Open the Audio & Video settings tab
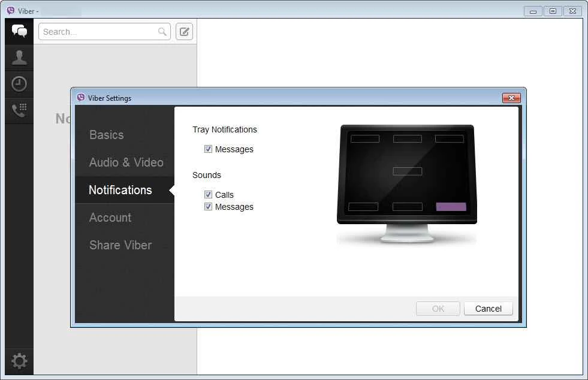Image resolution: width=588 pixels, height=380 pixels. tap(126, 162)
